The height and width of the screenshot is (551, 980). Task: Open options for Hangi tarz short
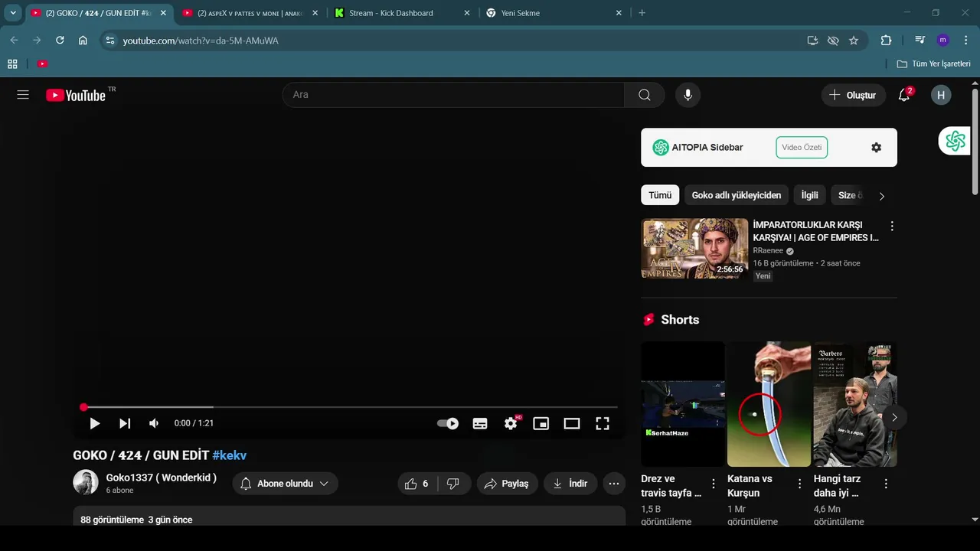click(x=886, y=484)
